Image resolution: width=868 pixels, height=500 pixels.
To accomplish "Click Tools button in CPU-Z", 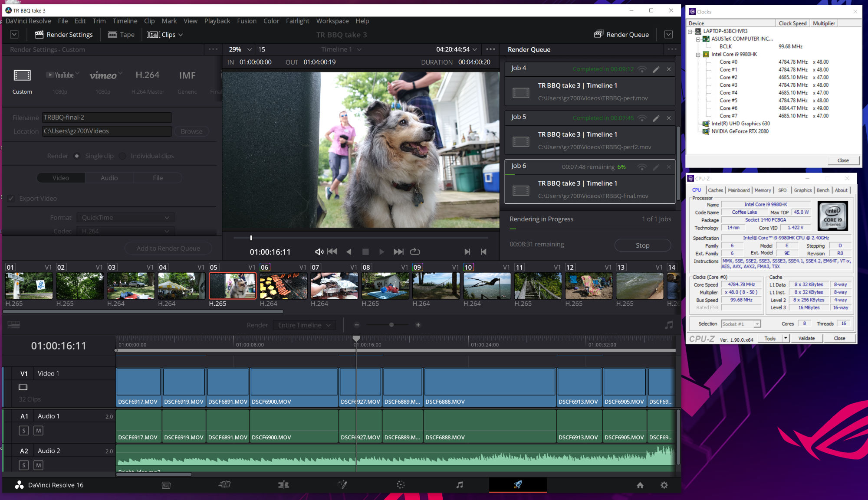I will (x=770, y=338).
